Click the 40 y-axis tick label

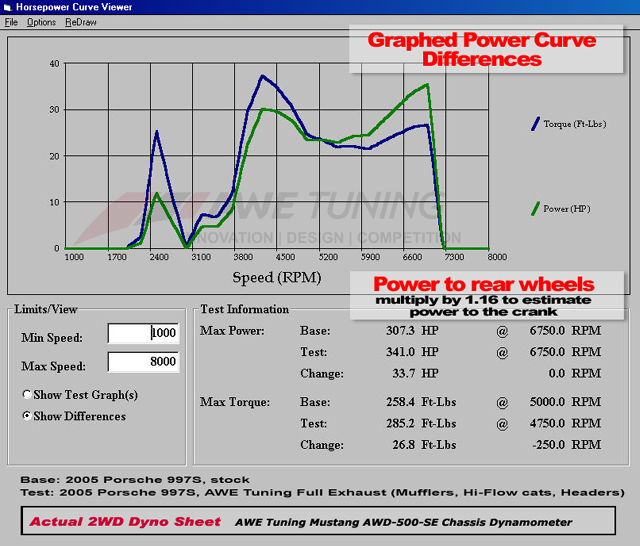(x=54, y=64)
